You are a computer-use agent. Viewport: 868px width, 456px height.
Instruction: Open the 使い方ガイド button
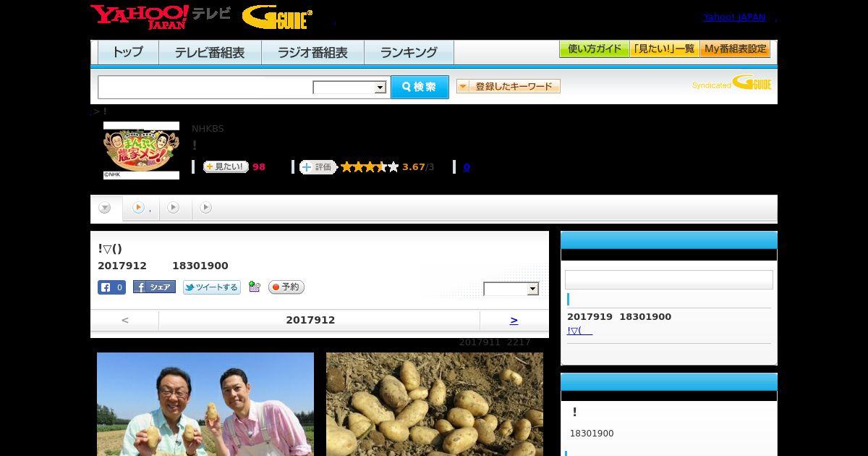595,48
